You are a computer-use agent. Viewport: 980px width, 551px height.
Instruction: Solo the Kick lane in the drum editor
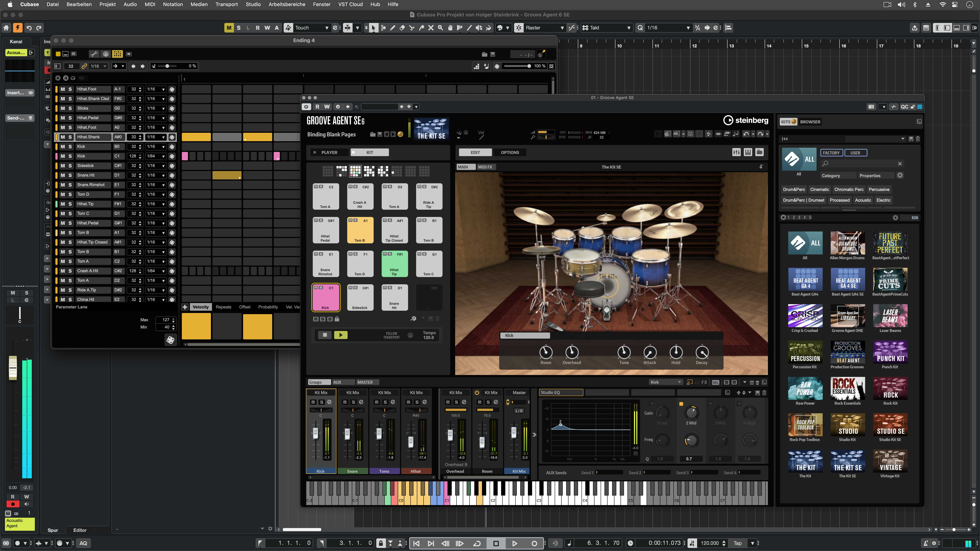coord(70,146)
